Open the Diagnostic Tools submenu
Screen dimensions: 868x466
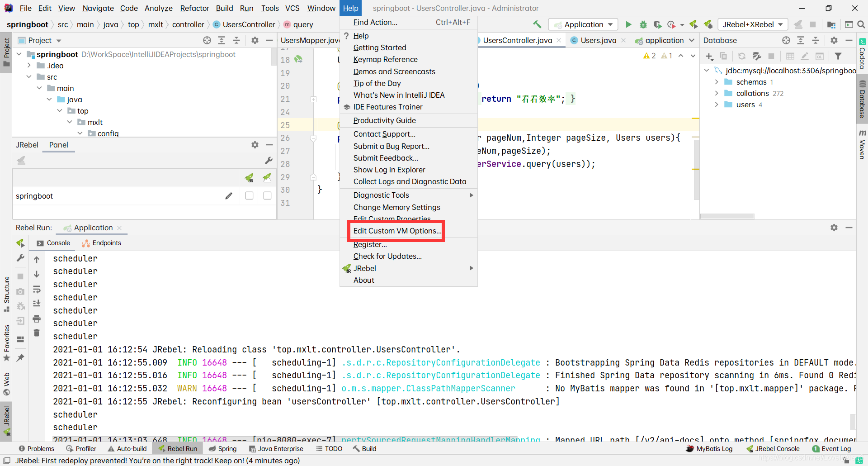click(x=409, y=195)
